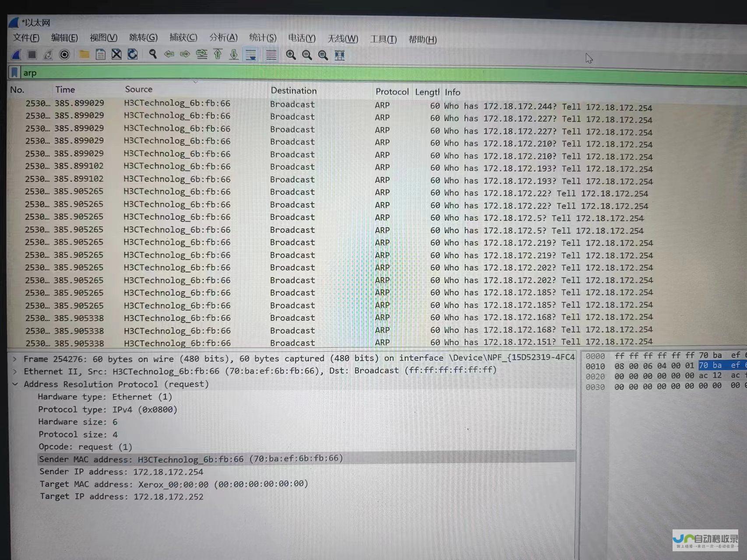
Task: Open the 工具(T) menu
Action: point(383,39)
